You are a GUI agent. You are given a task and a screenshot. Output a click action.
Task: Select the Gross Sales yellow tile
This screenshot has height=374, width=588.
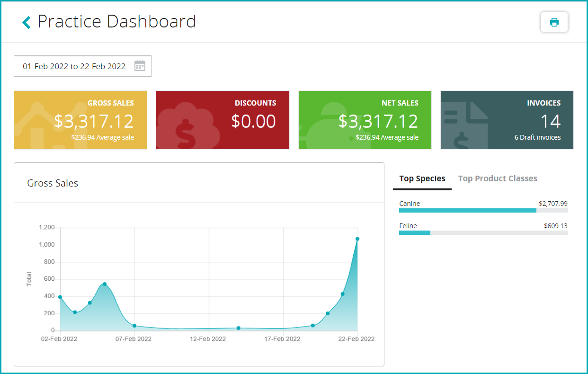[80, 120]
